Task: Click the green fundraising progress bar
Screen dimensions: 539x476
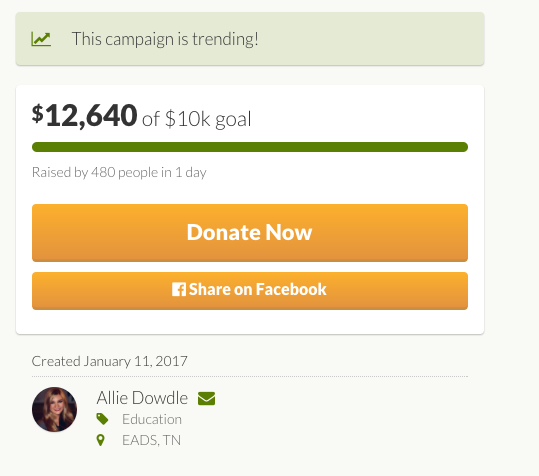Action: [250, 147]
